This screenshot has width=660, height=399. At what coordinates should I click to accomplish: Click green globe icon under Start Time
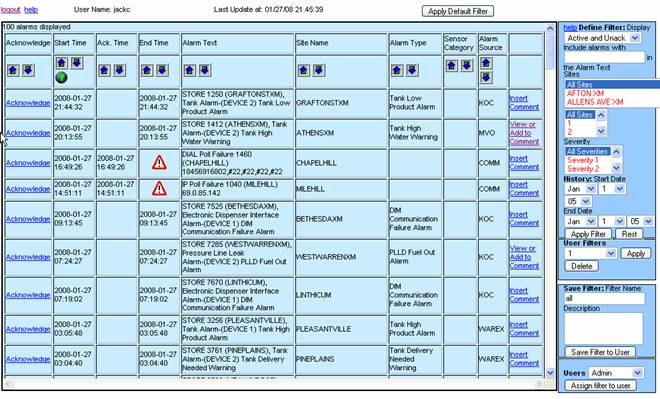point(61,77)
